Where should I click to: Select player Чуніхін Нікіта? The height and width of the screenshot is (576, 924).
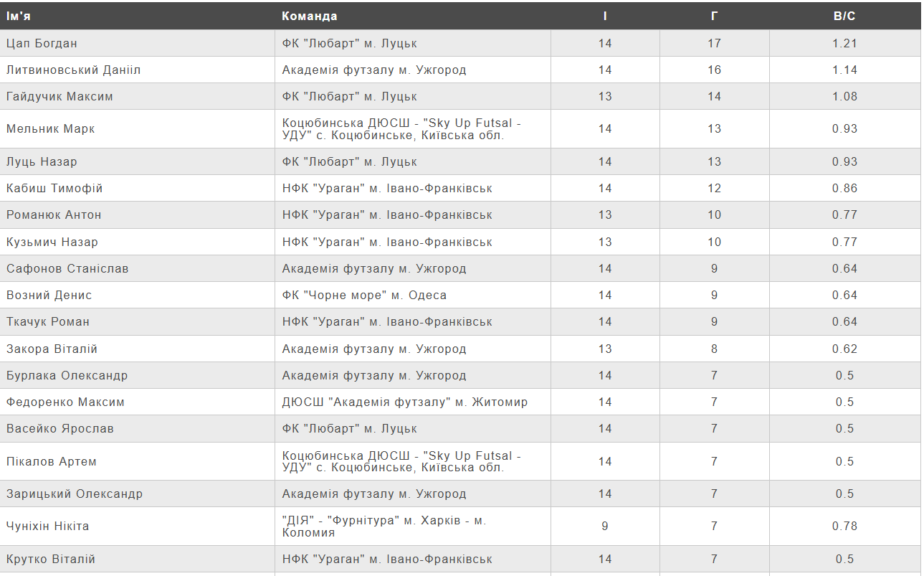tap(48, 526)
